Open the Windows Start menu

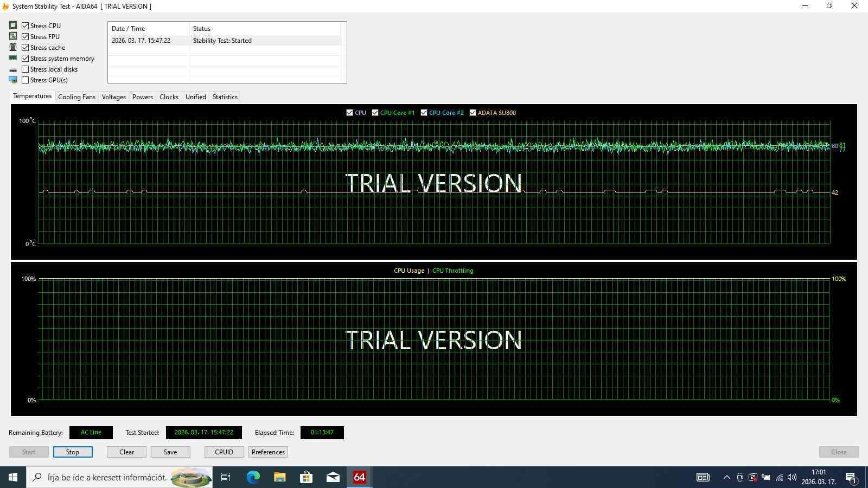13,477
